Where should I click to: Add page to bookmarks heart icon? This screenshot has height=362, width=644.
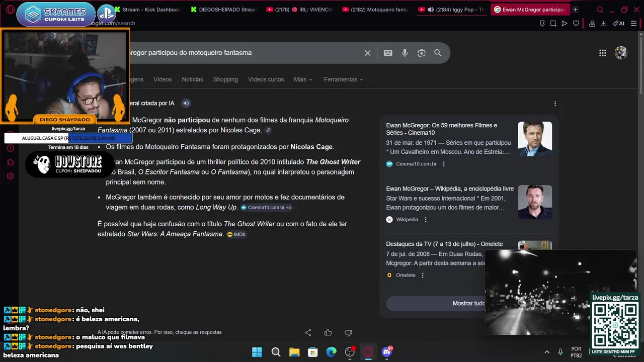point(576,23)
